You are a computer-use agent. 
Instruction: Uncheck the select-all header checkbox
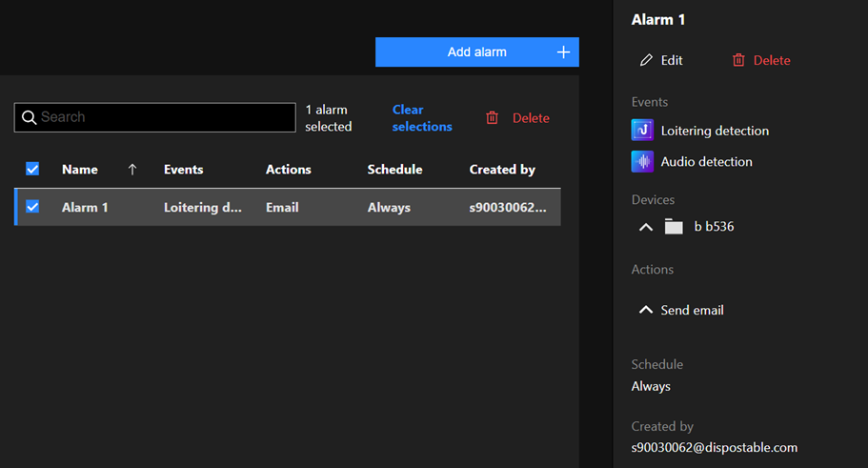pyautogui.click(x=32, y=169)
